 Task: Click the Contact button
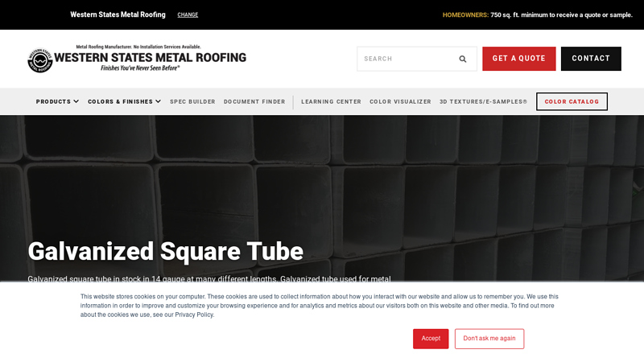coord(591,59)
